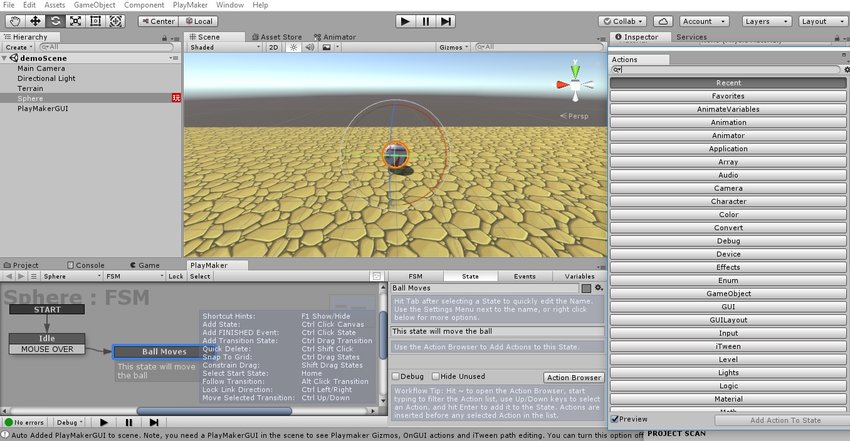850x441 pixels.
Task: Toggle PlayMaker minimap icon button
Action: coord(377,276)
